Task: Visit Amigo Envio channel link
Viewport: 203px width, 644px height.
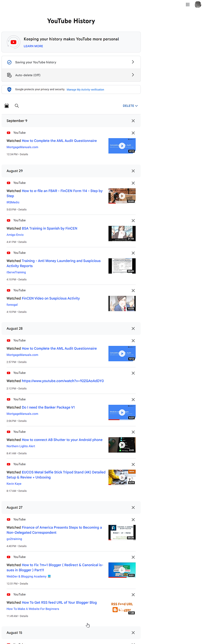Action: click(15, 235)
